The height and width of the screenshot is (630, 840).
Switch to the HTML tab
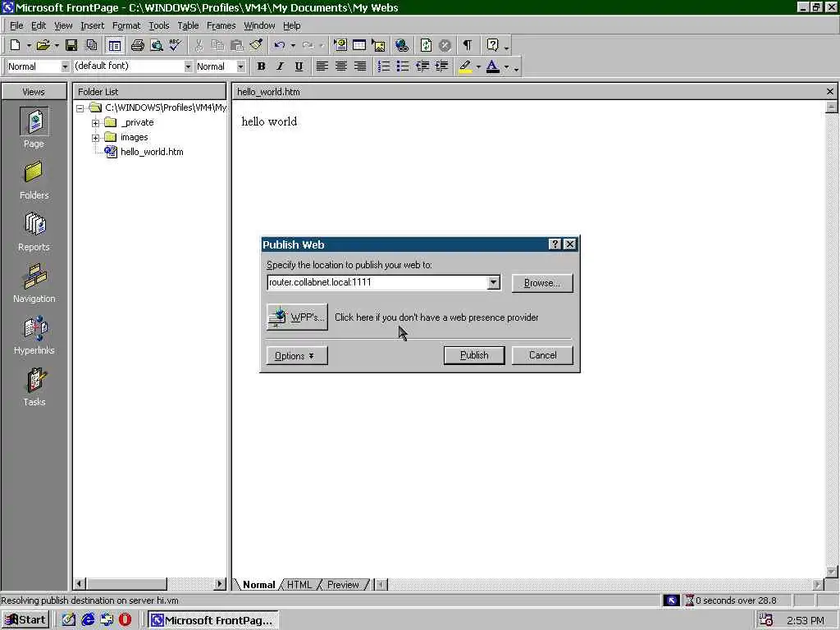[x=299, y=584]
